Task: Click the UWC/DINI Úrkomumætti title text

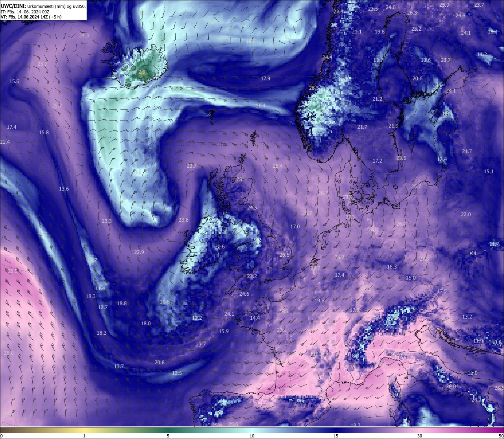Action: [x=43, y=6]
